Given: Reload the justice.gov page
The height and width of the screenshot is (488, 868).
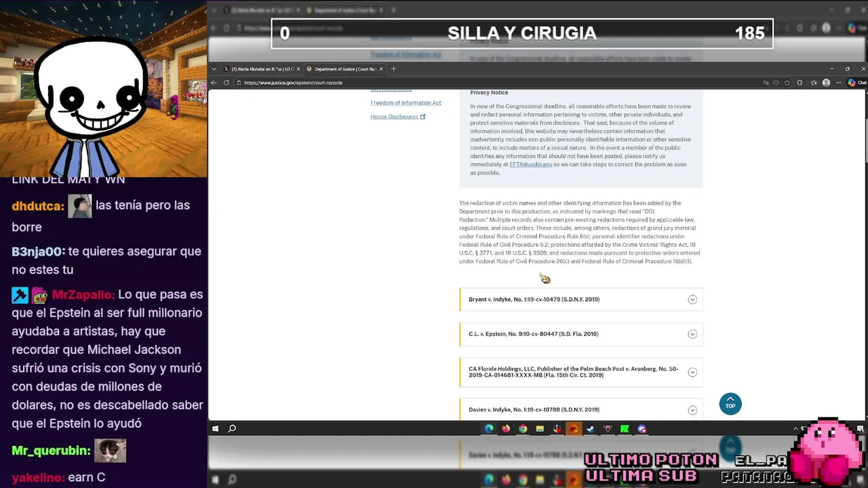Looking at the screenshot, I should (x=226, y=83).
